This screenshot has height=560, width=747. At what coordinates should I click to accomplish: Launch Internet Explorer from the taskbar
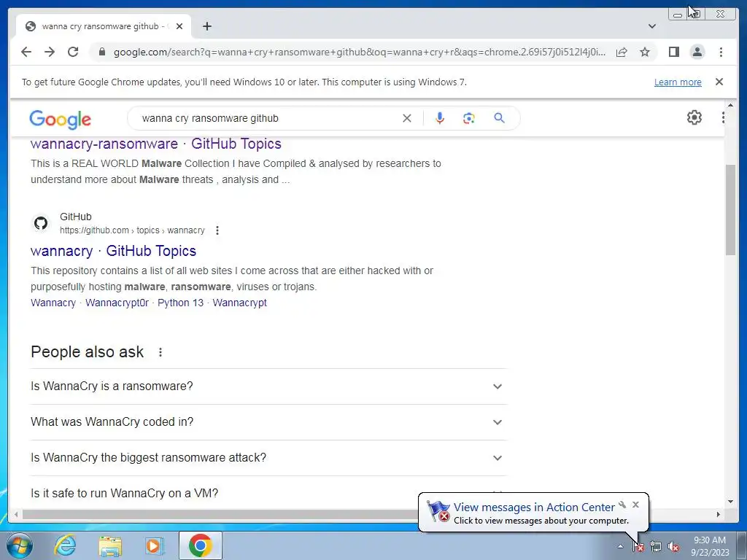pyautogui.click(x=65, y=545)
